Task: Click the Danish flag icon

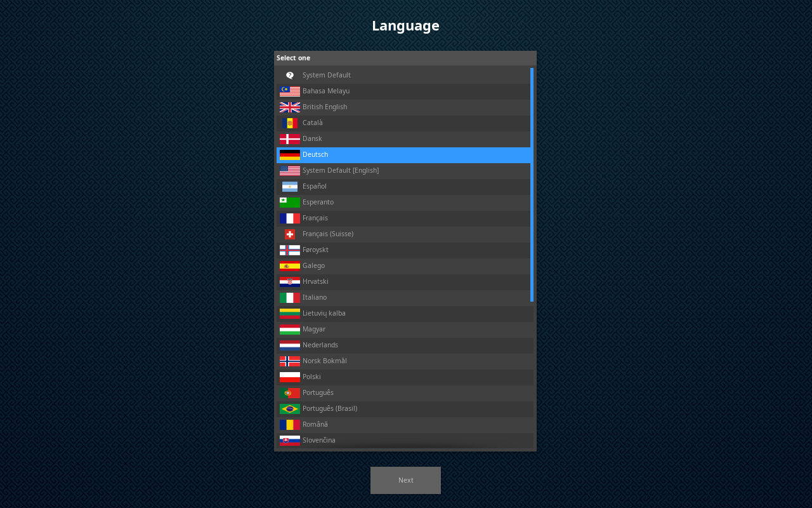Action: 290,138
